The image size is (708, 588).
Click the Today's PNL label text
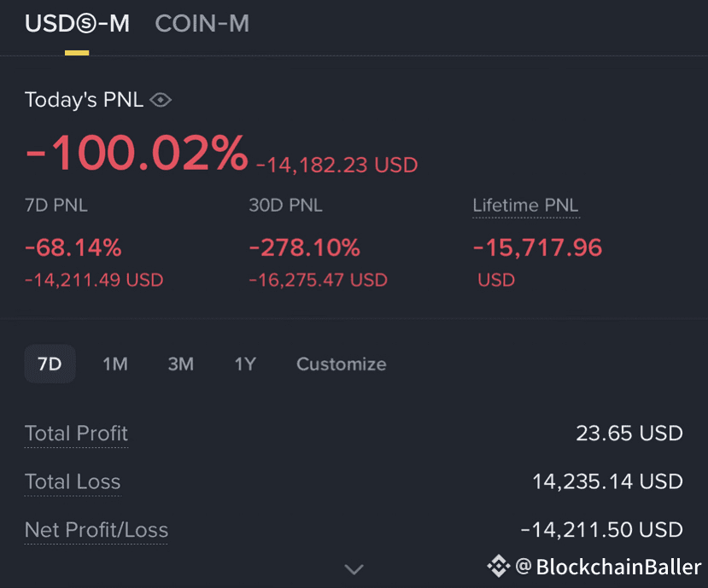click(84, 100)
